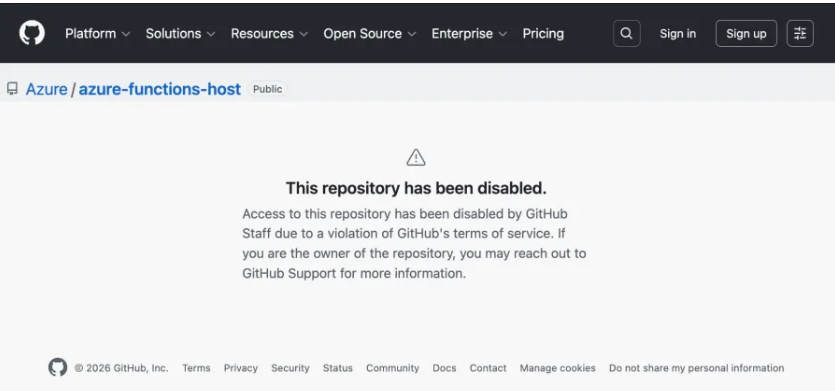835x391 pixels.
Task: Open the footer Terms link
Action: pos(196,368)
